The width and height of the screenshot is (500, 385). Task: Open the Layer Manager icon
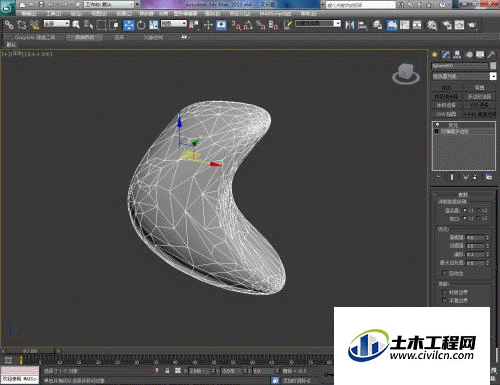(x=377, y=25)
